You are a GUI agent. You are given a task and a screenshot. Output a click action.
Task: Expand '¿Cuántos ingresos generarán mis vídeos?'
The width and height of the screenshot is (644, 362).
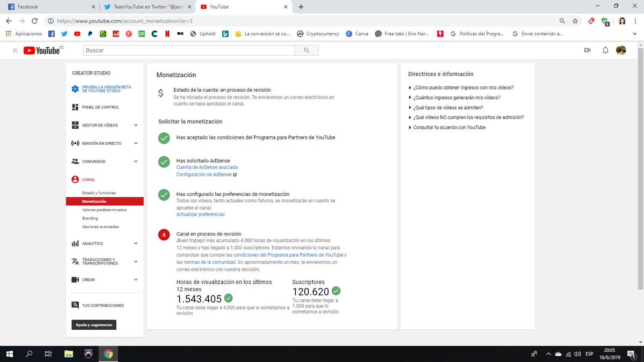click(455, 98)
